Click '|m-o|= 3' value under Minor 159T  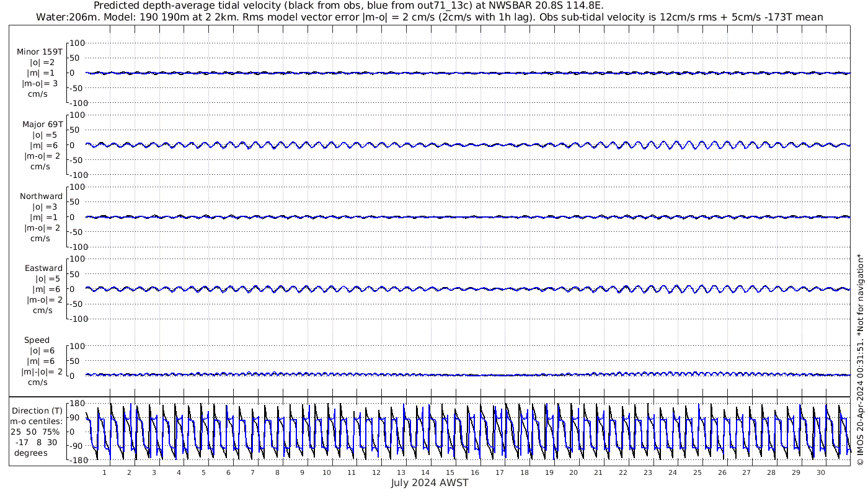coord(40,84)
